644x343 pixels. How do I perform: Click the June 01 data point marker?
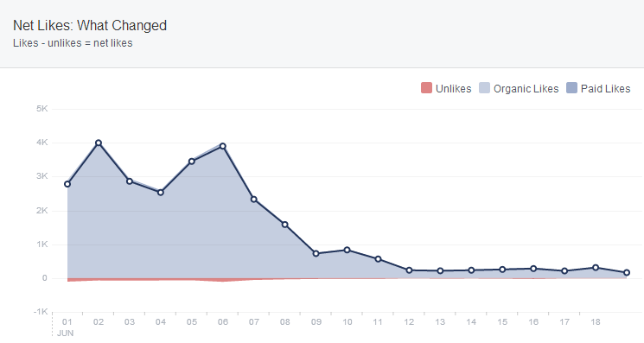pyautogui.click(x=67, y=184)
